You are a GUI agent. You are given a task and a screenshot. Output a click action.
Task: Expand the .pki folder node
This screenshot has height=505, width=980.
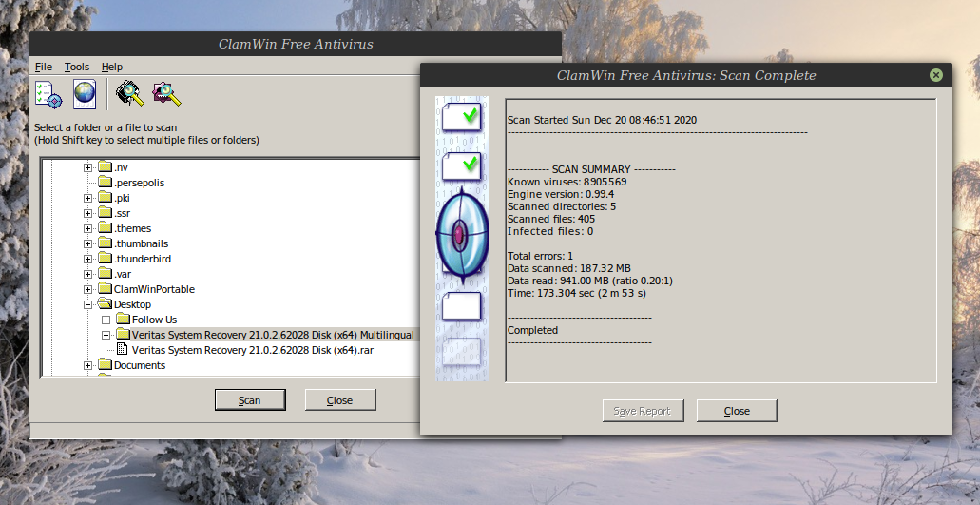click(88, 198)
